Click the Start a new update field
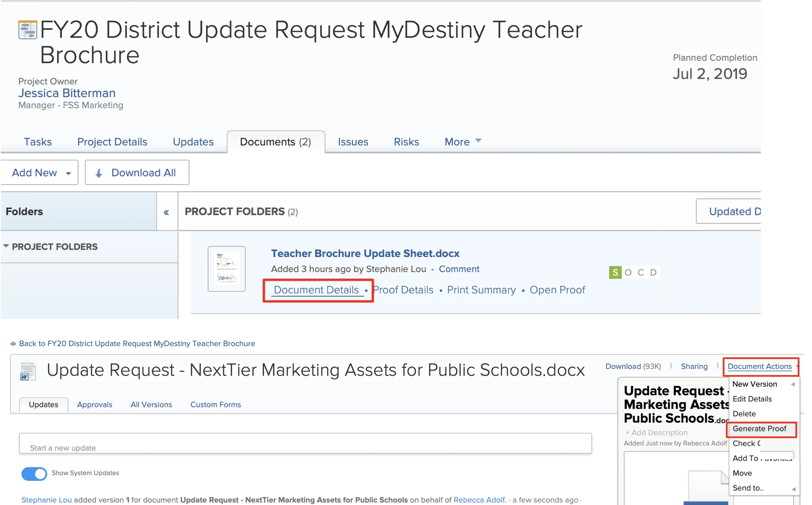Image resolution: width=812 pixels, height=505 pixels. pos(305,443)
